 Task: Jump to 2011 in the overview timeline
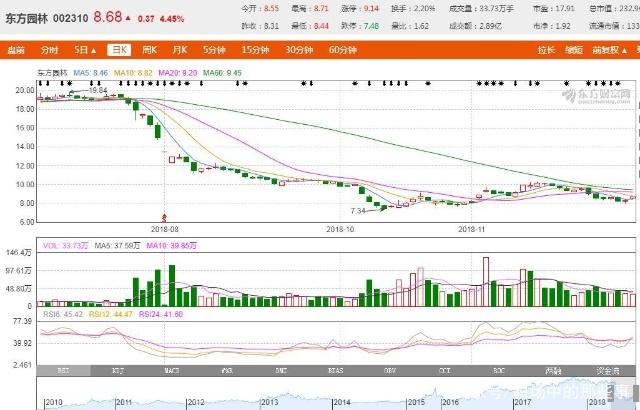click(x=124, y=402)
